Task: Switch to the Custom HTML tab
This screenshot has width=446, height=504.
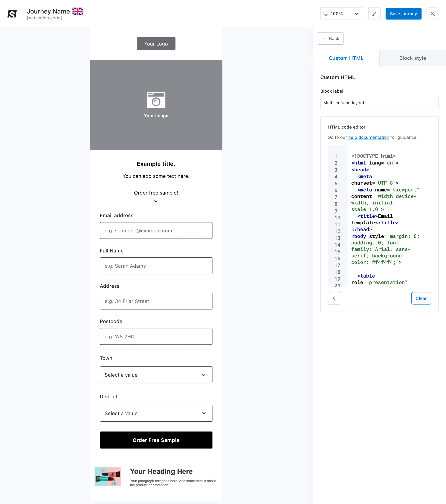Action: (346, 58)
